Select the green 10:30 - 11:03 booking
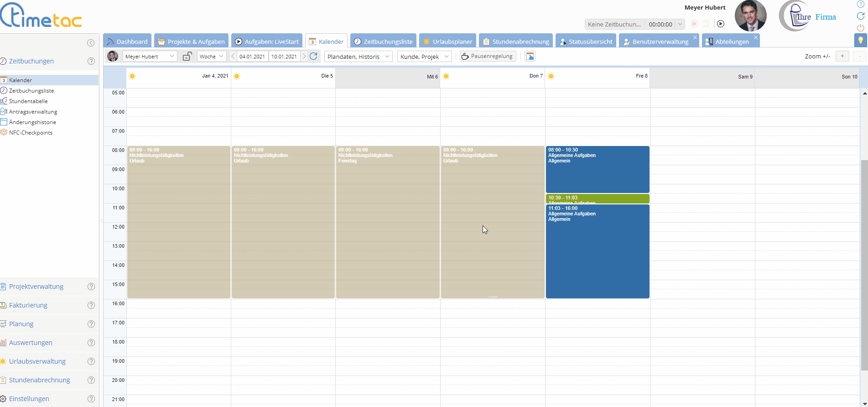Viewport: 868px width, 407px height. [597, 198]
